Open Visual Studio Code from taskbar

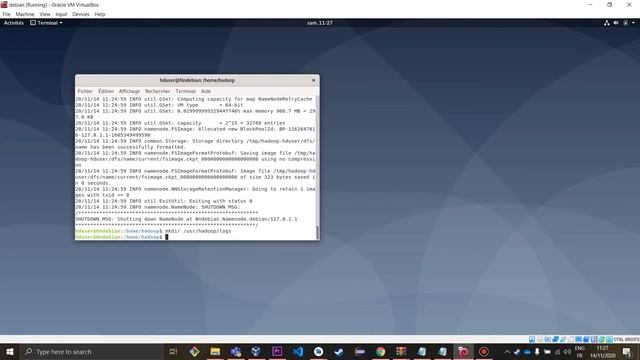(x=298, y=351)
